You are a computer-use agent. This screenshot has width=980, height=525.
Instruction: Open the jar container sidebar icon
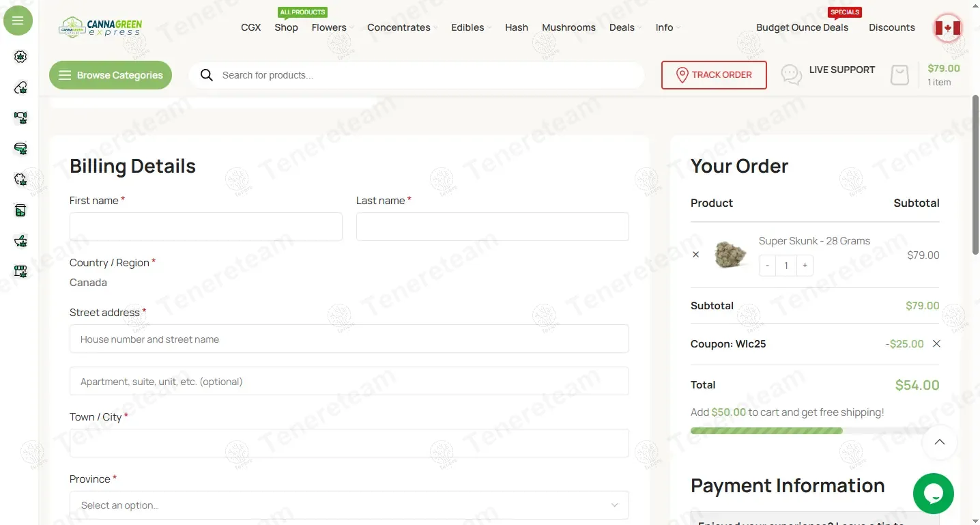[x=20, y=210]
